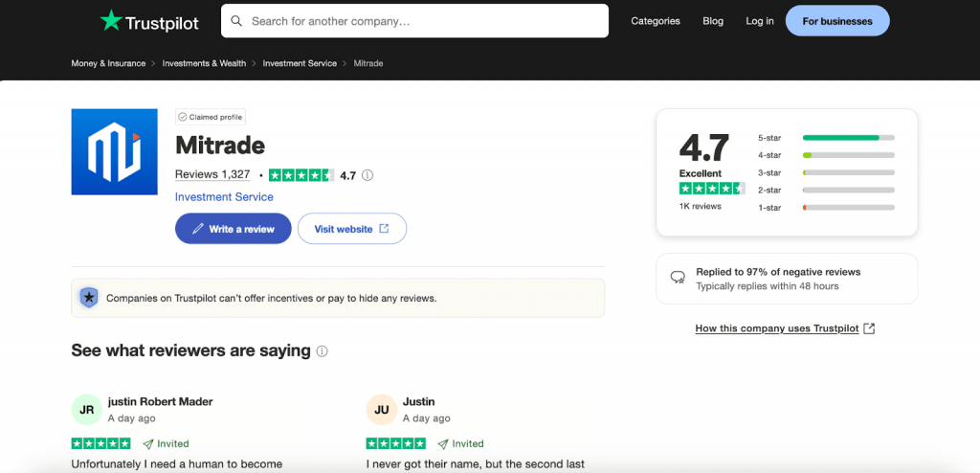This screenshot has height=473, width=980.
Task: Click the info icon next to reviewers heading
Action: point(322,351)
